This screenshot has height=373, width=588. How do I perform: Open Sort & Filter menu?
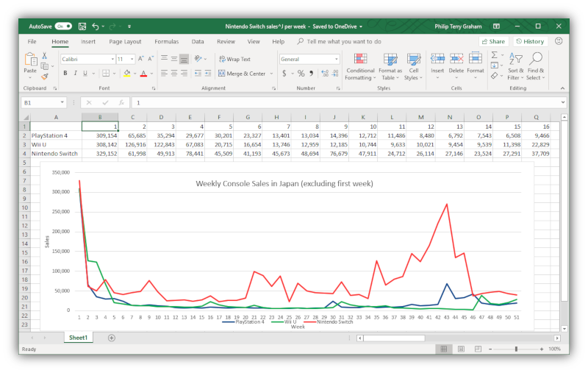516,66
